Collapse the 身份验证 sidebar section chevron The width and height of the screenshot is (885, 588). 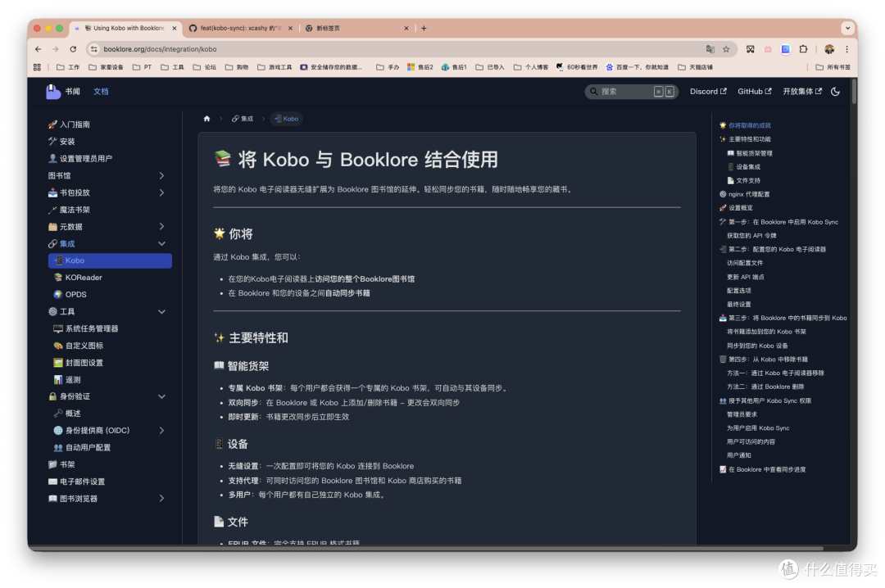161,396
